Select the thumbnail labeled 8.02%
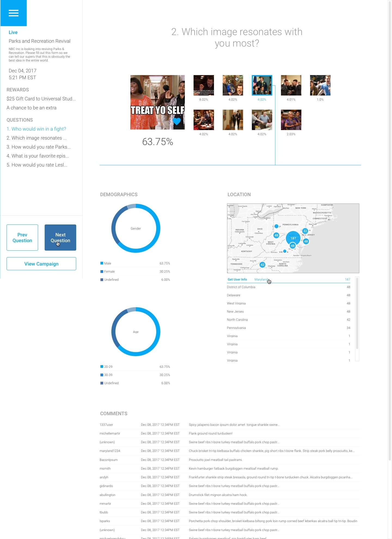 pyautogui.click(x=204, y=85)
